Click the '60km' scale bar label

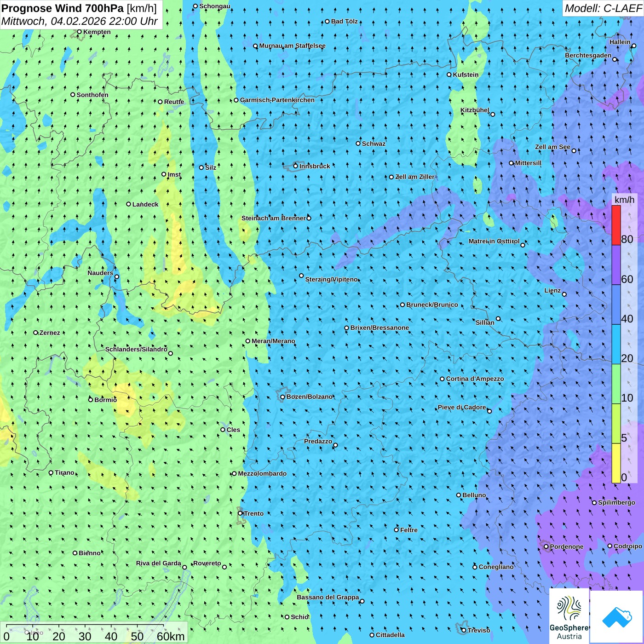171,636
